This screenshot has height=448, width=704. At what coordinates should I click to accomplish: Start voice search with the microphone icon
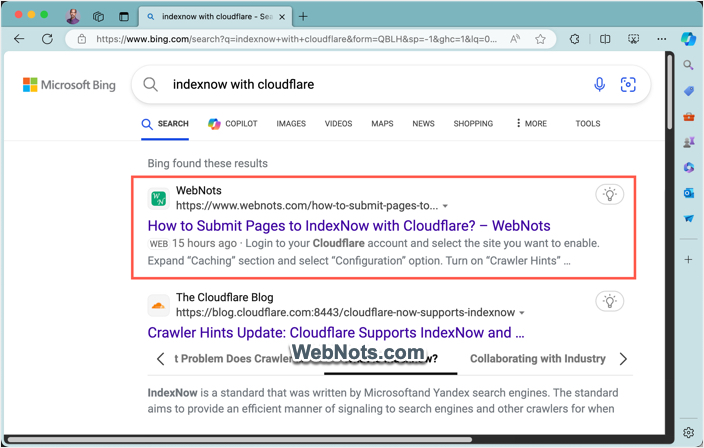[599, 84]
